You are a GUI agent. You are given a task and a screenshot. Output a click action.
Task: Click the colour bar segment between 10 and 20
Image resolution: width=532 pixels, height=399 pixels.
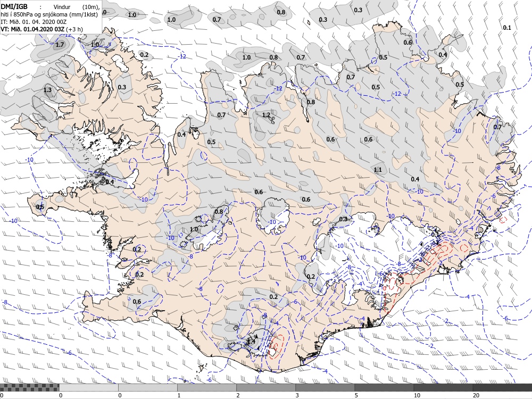[x=443, y=387]
